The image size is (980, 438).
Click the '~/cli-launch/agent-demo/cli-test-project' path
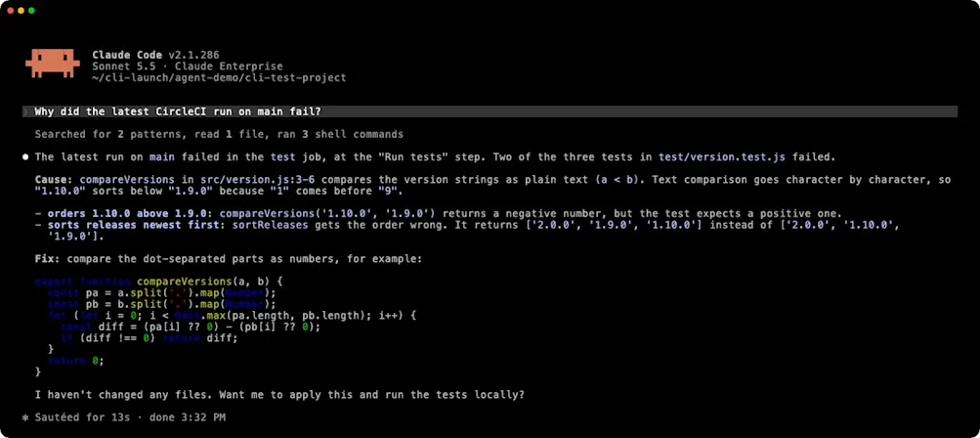tap(219, 77)
